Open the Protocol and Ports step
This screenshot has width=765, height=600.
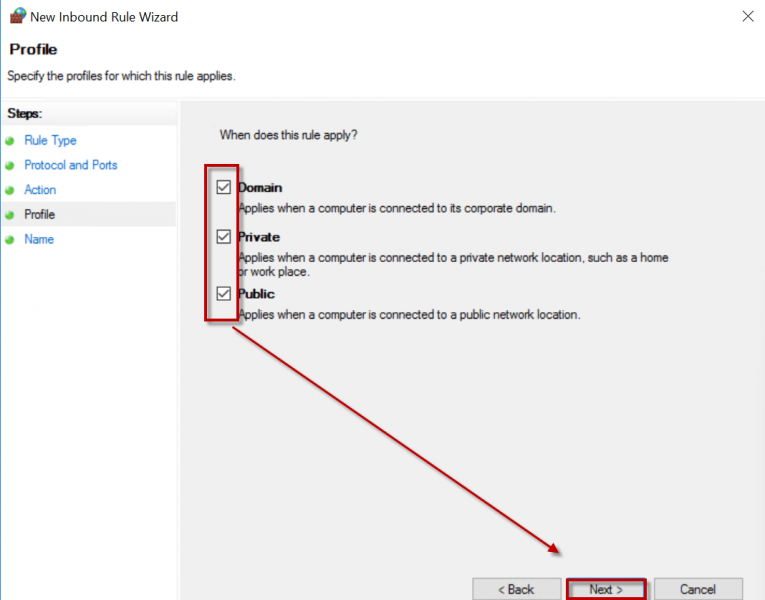70,165
